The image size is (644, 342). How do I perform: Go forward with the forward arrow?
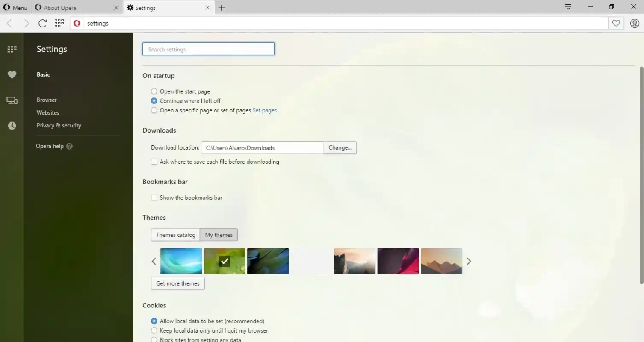(x=27, y=24)
